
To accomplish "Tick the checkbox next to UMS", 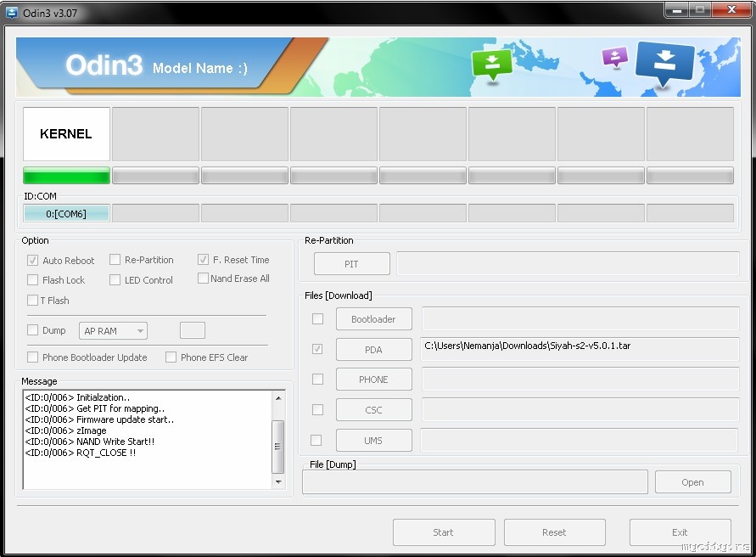I will pyautogui.click(x=316, y=440).
